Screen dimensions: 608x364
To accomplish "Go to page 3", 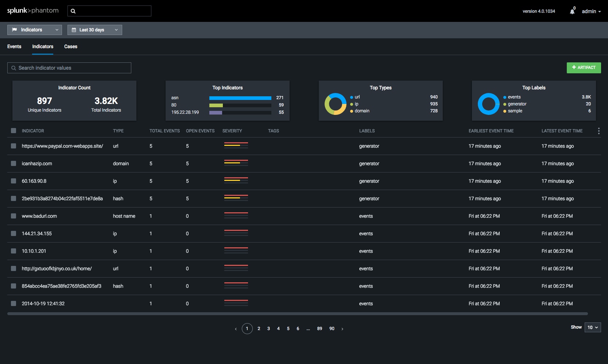I will tap(269, 329).
